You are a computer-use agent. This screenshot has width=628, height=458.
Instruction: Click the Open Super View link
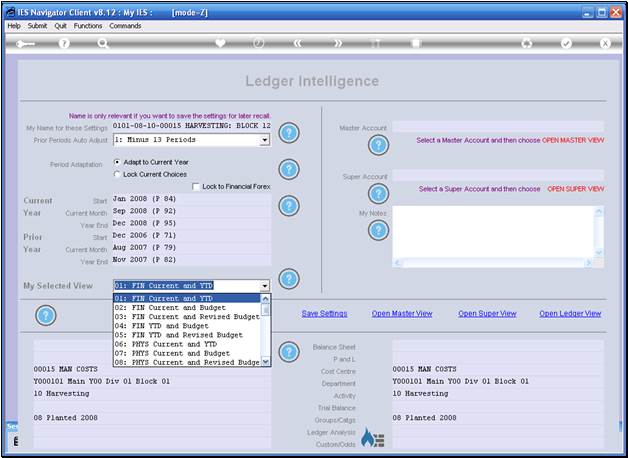pos(487,313)
